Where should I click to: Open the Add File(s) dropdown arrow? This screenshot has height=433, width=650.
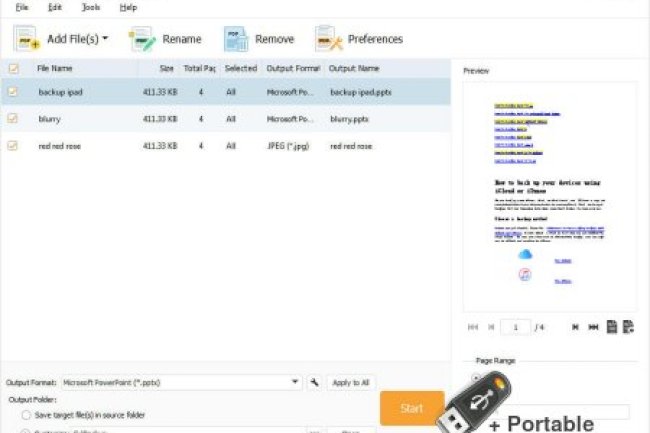105,38
